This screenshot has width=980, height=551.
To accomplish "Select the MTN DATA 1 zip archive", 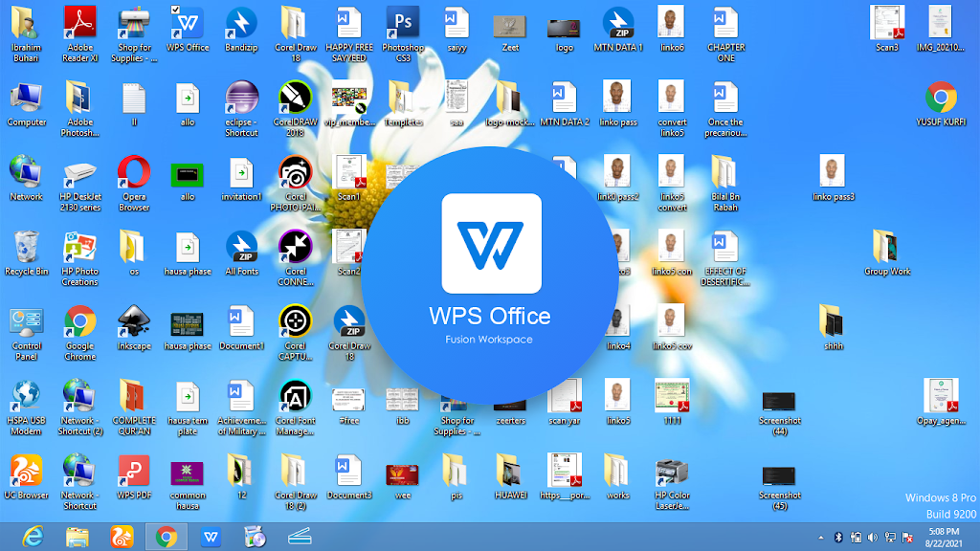I will click(618, 24).
